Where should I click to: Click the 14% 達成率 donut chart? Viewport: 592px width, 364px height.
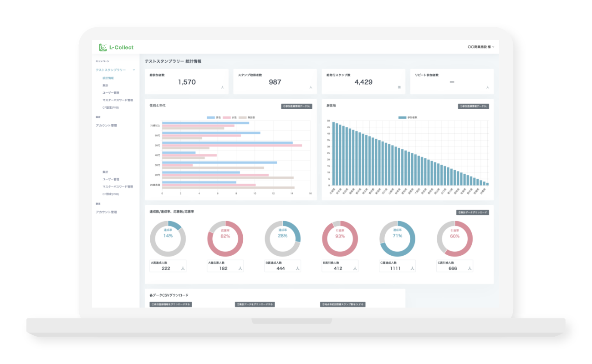tap(168, 239)
